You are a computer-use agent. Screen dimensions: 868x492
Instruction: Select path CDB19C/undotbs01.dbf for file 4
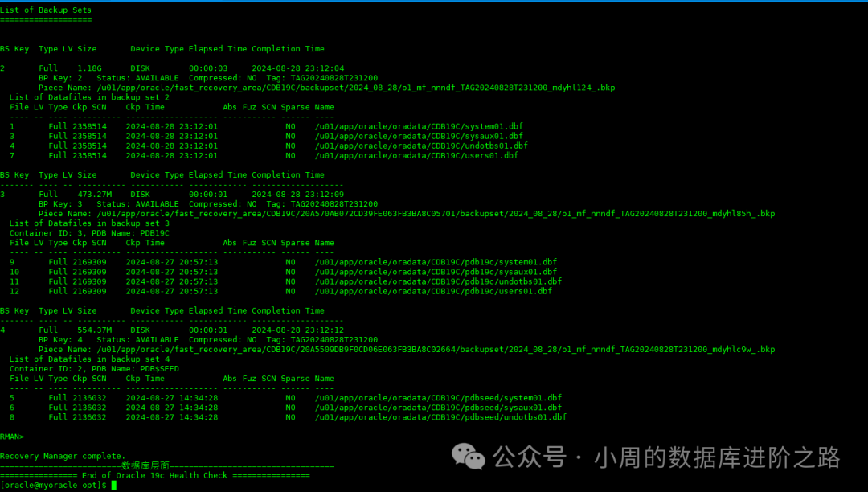[x=421, y=146]
